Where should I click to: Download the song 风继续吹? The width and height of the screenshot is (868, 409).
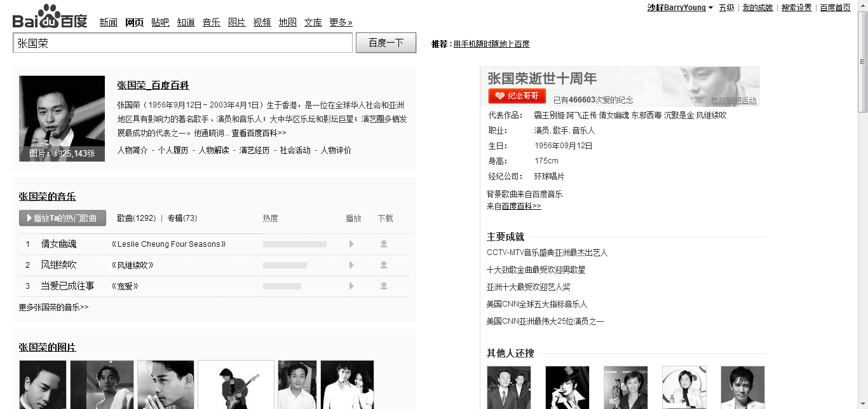[384, 265]
